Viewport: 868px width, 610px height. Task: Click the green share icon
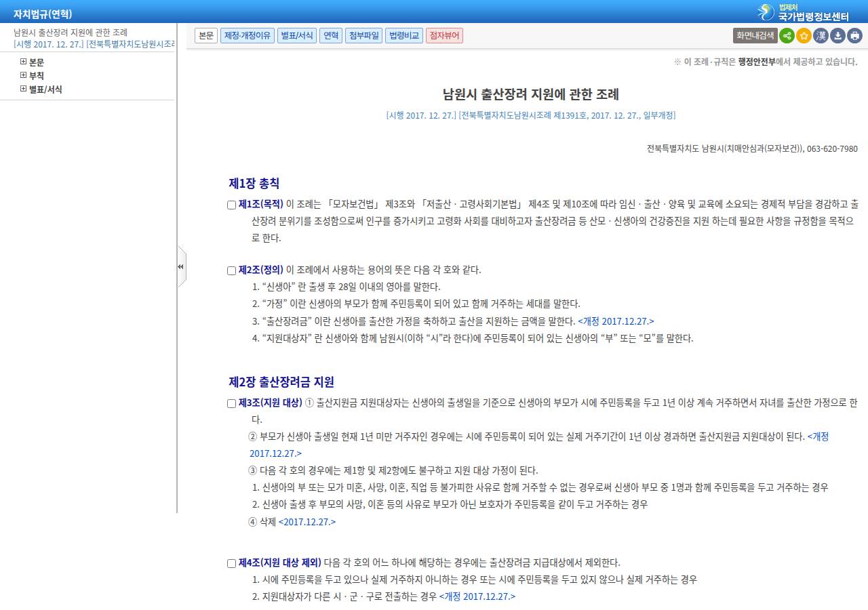pyautogui.click(x=787, y=36)
